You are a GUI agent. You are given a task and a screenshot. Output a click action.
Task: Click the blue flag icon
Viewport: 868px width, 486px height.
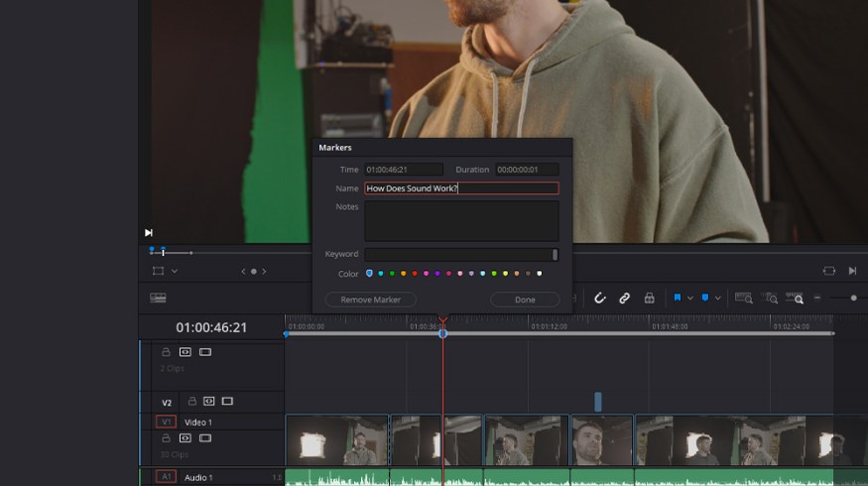pyautogui.click(x=679, y=298)
